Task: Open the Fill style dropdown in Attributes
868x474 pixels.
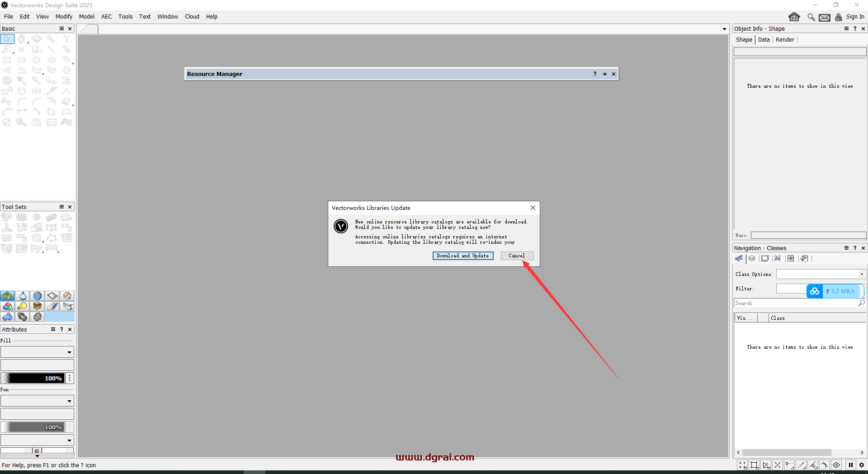Action: 37,352
